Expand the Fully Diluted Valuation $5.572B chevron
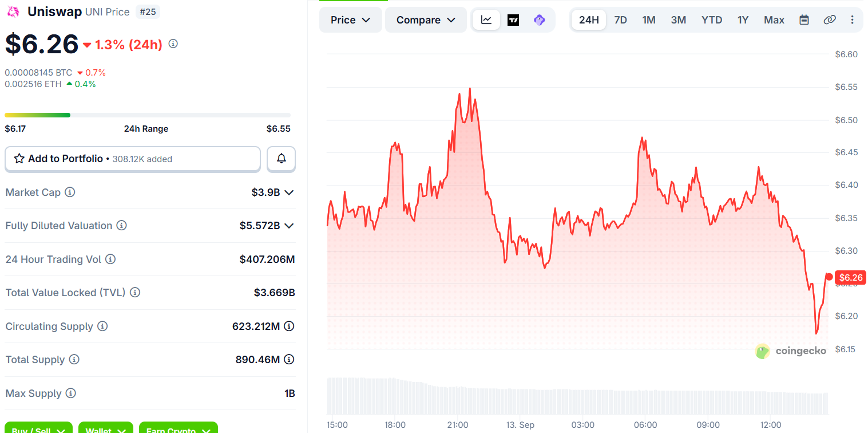Image resolution: width=868 pixels, height=433 pixels. pos(290,226)
